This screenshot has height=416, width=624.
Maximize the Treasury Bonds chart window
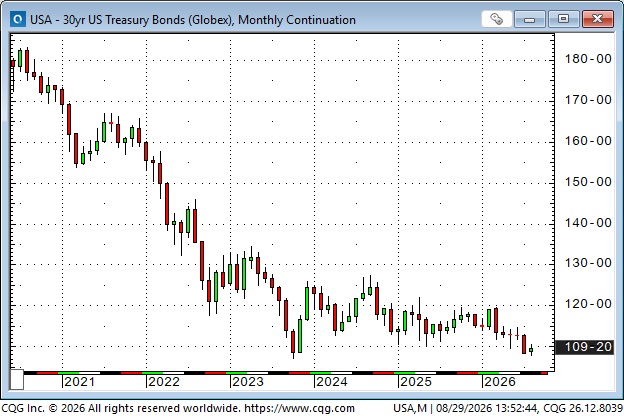click(563, 19)
